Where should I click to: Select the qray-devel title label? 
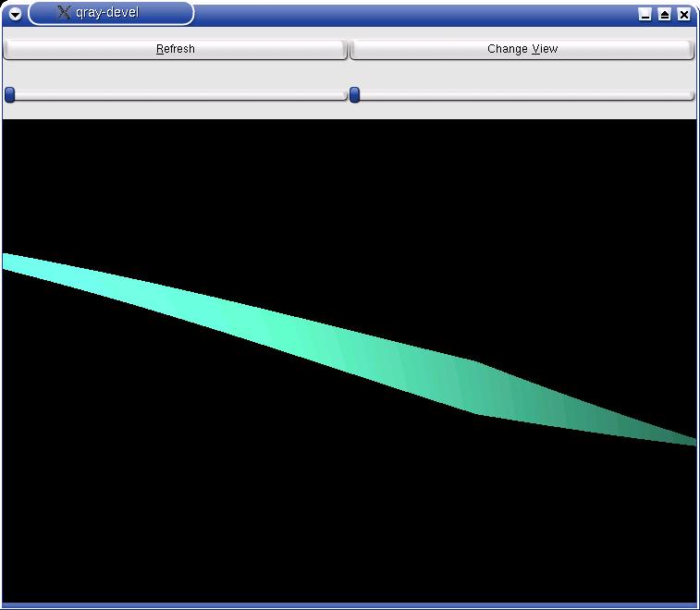[x=107, y=13]
